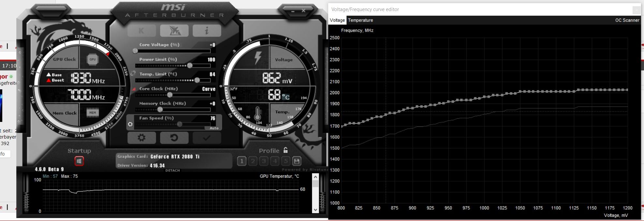Click the profile lock icon

click(285, 150)
